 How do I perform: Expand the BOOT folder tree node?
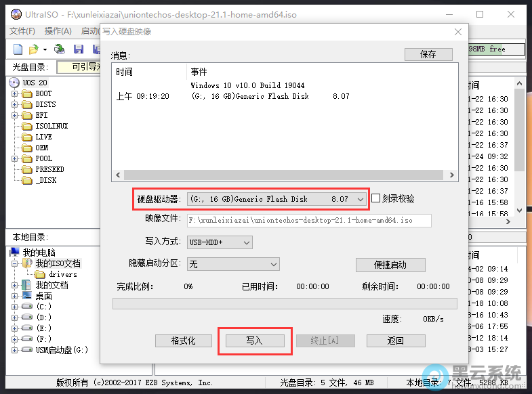[15, 93]
